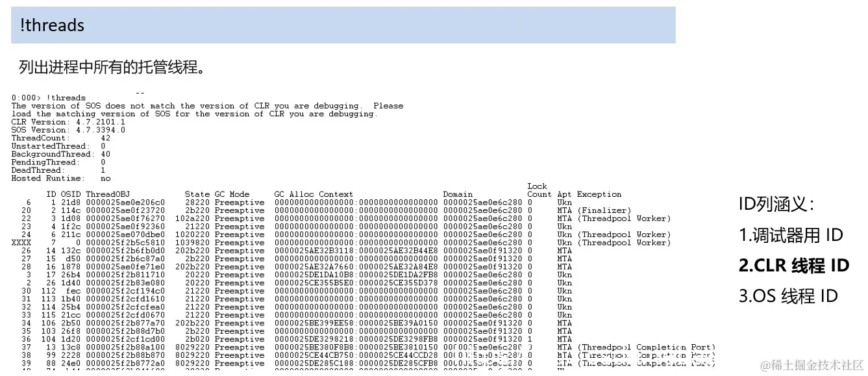
Task: Click state value '2b020'
Action: (x=197, y=339)
